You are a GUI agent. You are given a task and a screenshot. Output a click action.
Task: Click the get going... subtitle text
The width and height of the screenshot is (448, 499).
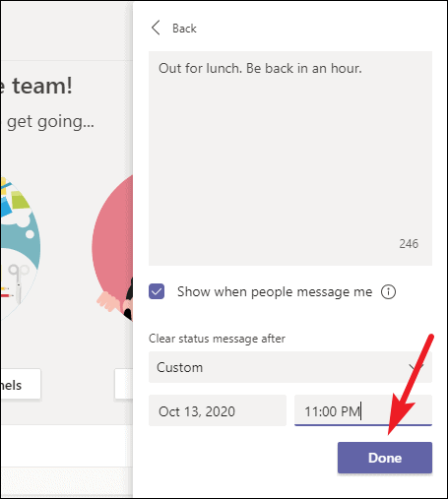pyautogui.click(x=50, y=122)
